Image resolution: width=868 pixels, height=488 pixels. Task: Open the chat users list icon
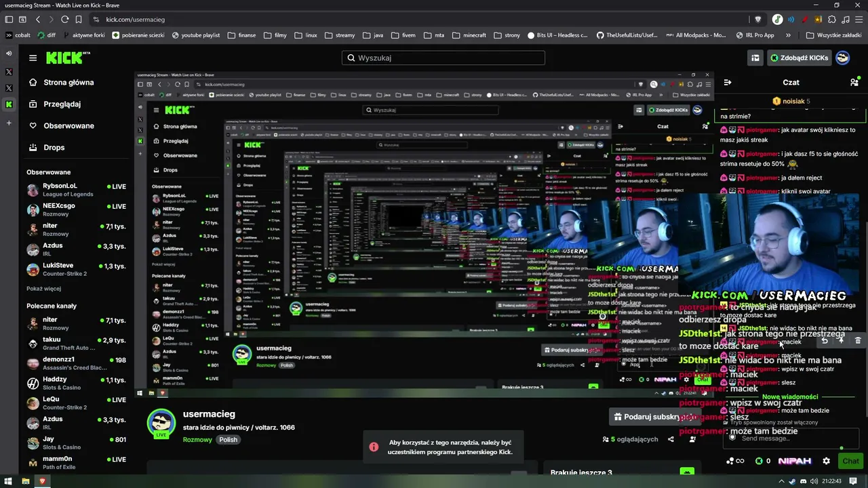pos(854,82)
